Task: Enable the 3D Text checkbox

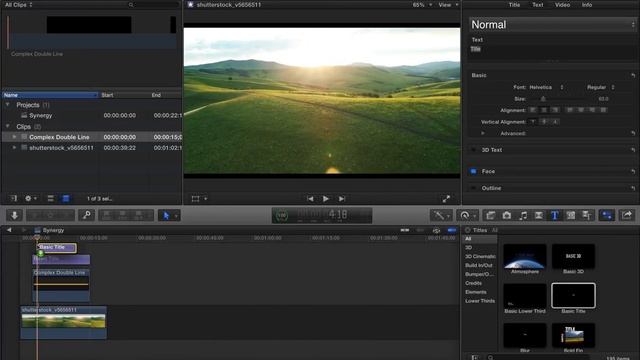Action: tap(473, 150)
